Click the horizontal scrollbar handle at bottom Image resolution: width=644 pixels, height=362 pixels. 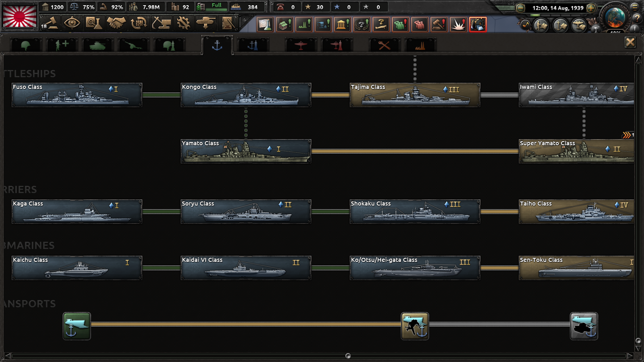[348, 356]
